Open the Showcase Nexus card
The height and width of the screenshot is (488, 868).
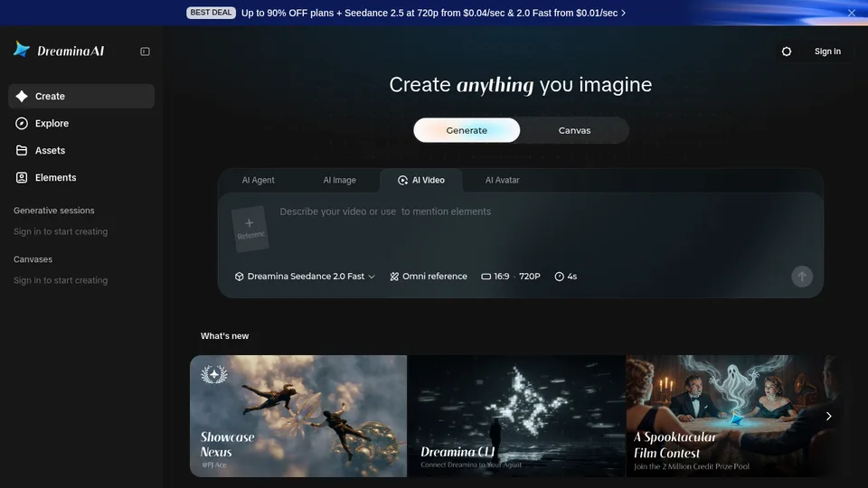coord(298,416)
